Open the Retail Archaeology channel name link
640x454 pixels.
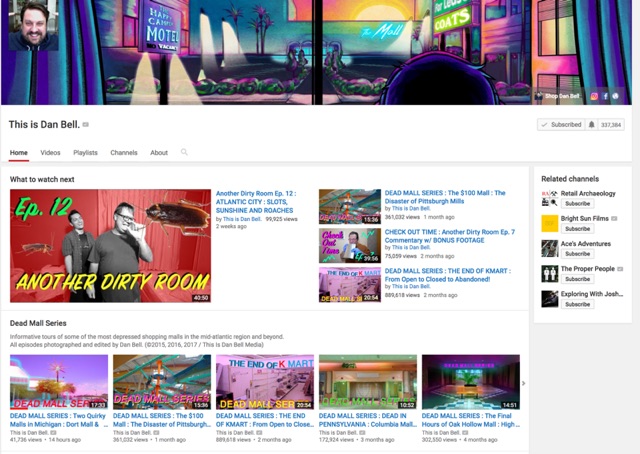click(x=588, y=194)
